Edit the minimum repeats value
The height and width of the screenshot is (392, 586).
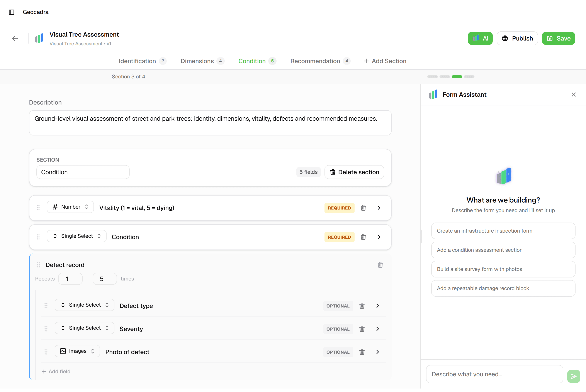point(70,279)
